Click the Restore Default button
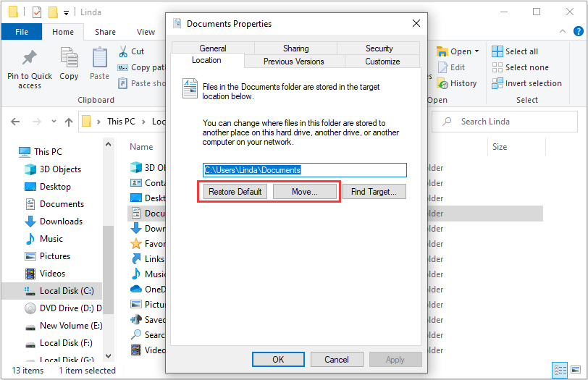Viewport: 588px width, 380px height. (235, 192)
